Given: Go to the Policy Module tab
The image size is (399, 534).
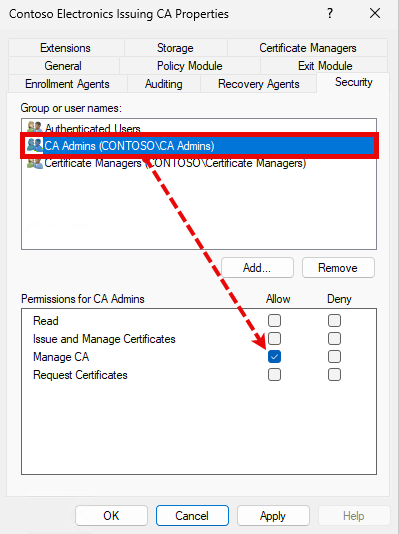Looking at the screenshot, I should [x=190, y=66].
